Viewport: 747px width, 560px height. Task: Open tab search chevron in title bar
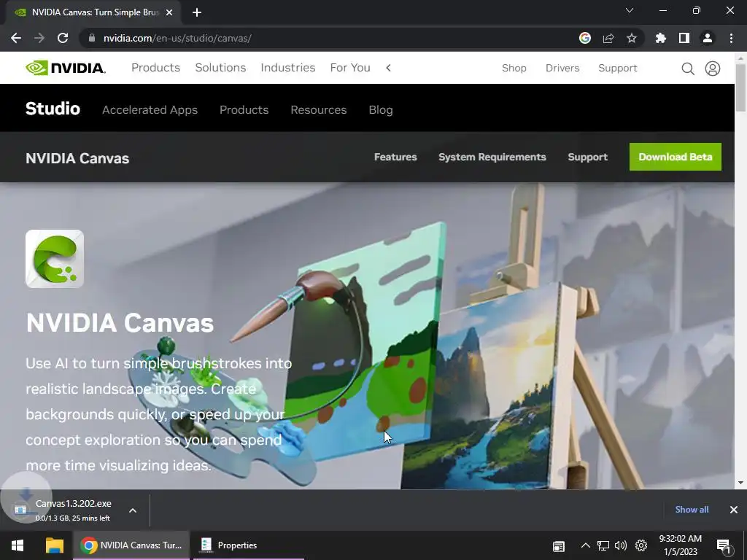click(x=630, y=10)
